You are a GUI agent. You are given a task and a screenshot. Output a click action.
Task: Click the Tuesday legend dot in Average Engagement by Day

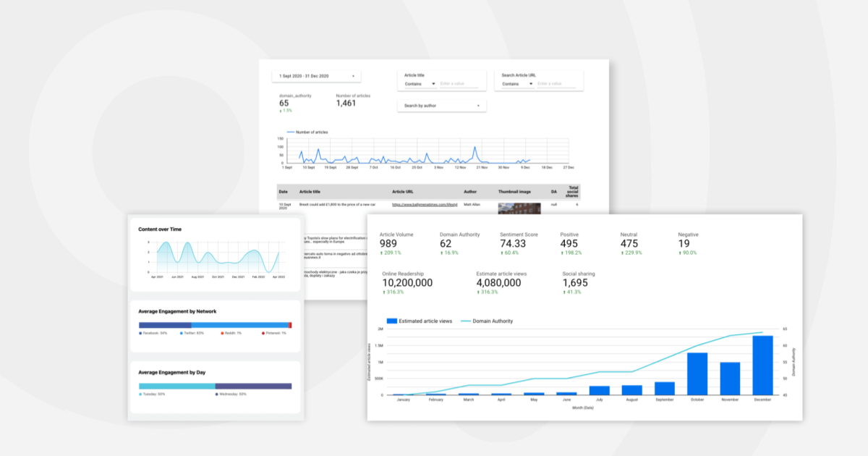[140, 394]
